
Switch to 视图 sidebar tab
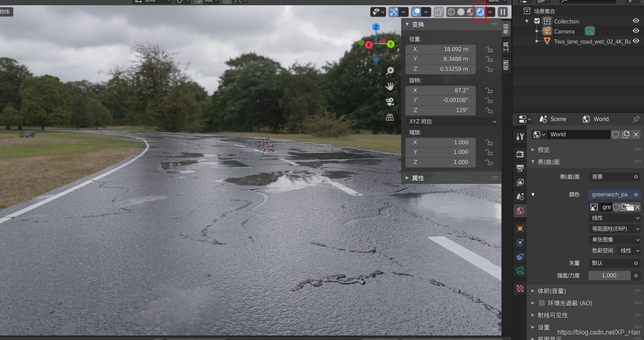click(506, 65)
